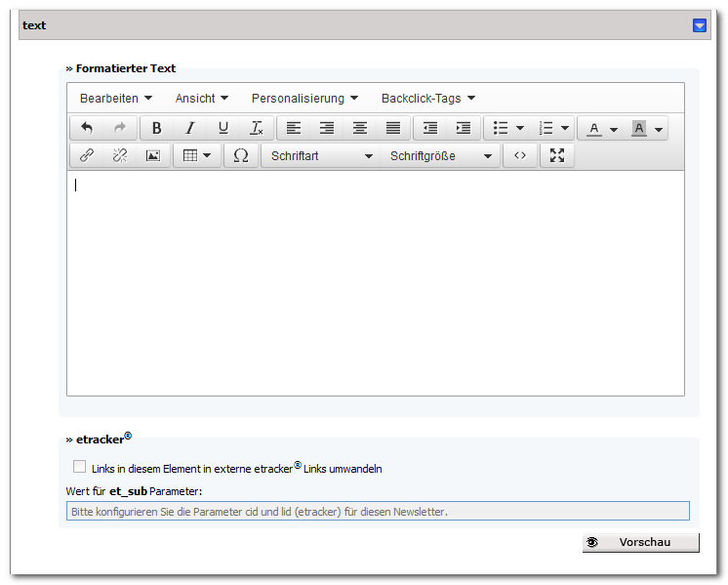This screenshot has height=585, width=728.
Task: Increase the indent
Action: click(464, 128)
